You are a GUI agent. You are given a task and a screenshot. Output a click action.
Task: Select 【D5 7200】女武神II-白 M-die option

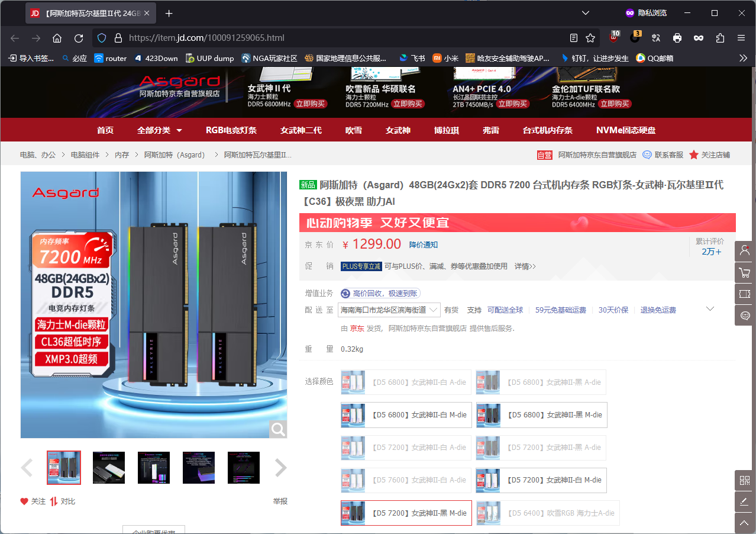point(541,480)
